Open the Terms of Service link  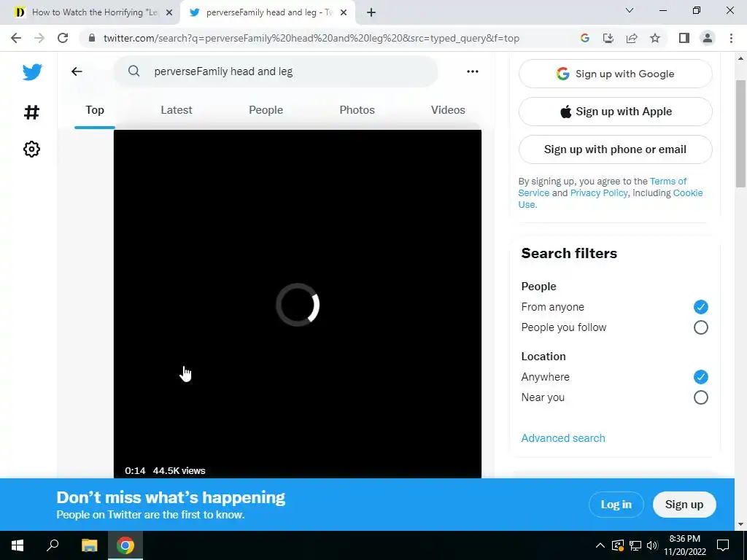668,182
